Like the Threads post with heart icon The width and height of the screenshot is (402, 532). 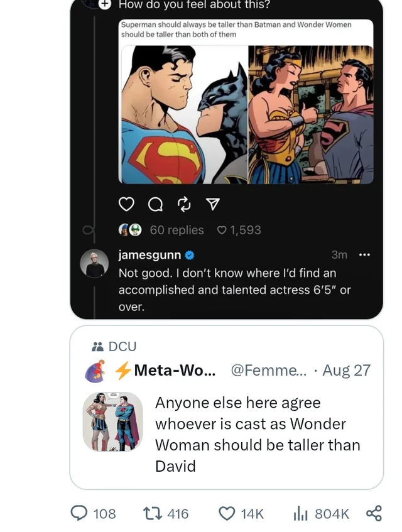(x=127, y=204)
